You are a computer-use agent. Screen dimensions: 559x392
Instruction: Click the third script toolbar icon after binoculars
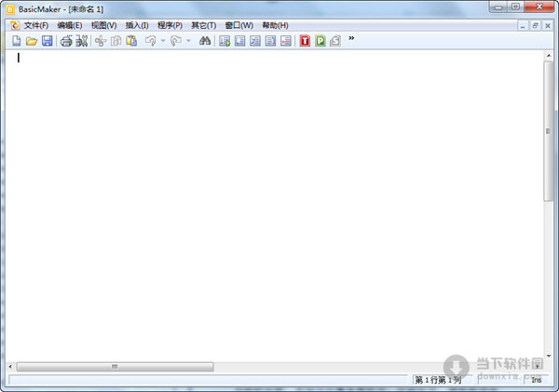255,41
